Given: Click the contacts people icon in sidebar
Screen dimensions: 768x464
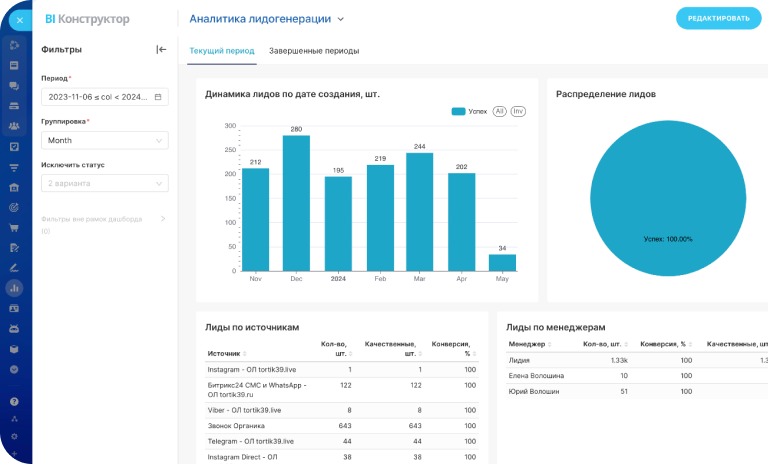Looking at the screenshot, I should coord(14,126).
